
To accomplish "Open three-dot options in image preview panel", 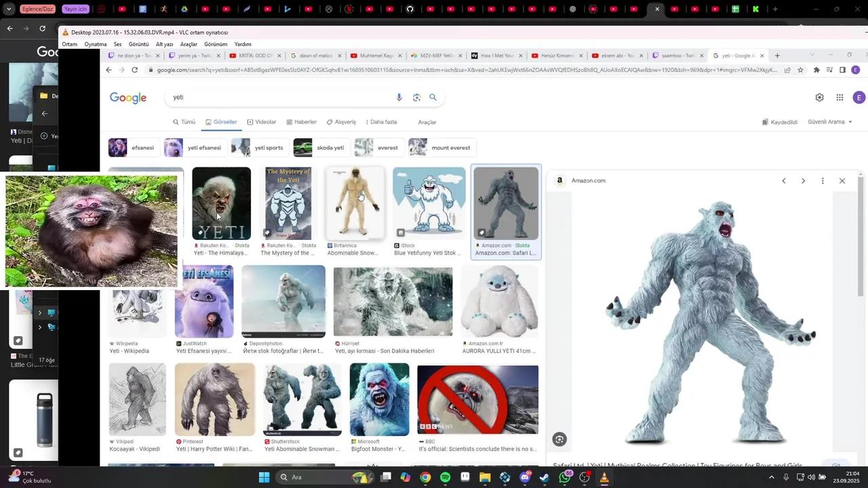I will click(823, 181).
